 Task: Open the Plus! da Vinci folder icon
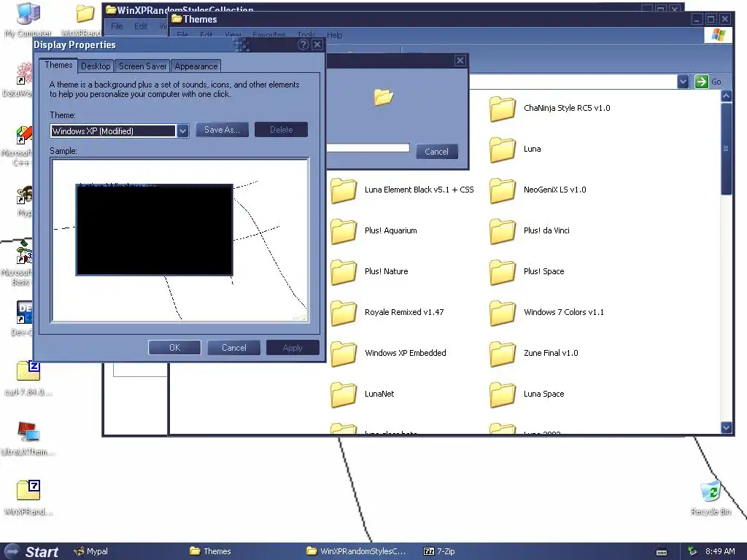[503, 231]
